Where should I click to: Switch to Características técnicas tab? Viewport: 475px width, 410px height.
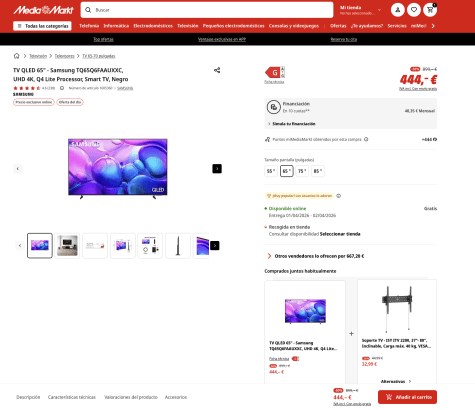click(x=72, y=397)
